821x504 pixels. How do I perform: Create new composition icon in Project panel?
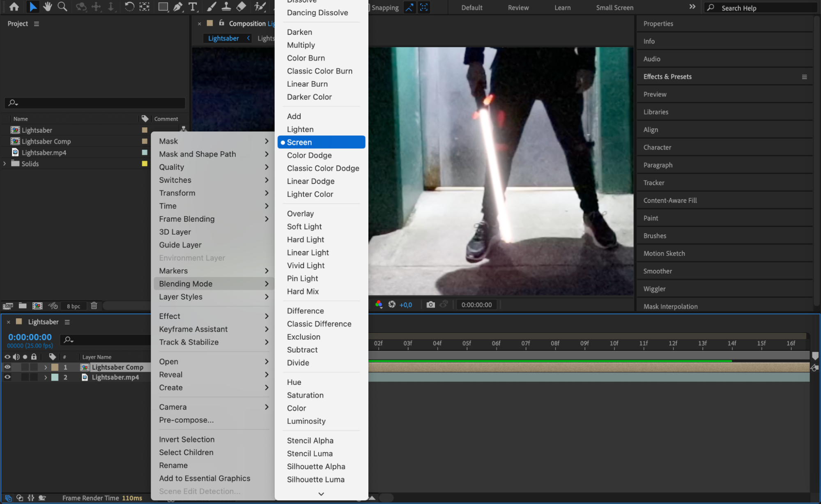click(37, 306)
